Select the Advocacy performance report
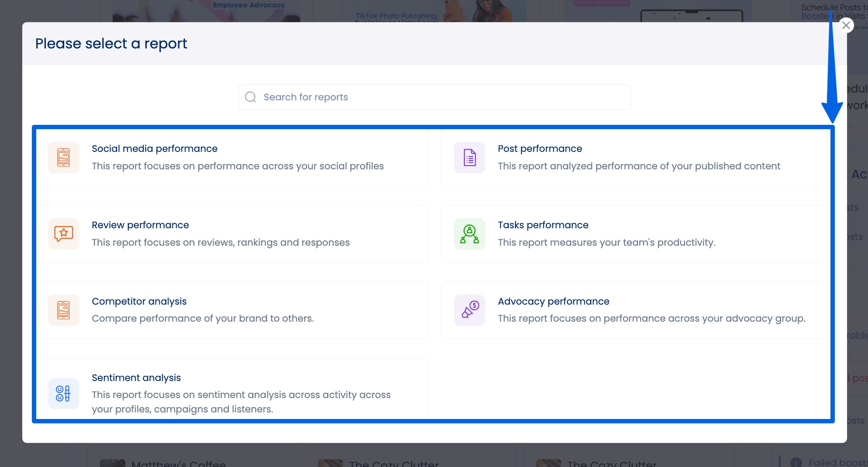 [x=637, y=310]
